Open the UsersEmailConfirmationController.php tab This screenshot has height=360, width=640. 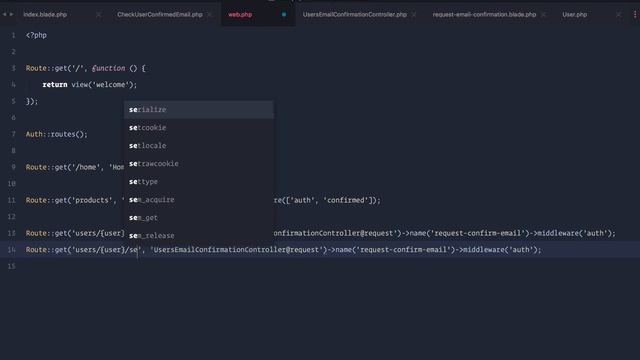tap(355, 15)
